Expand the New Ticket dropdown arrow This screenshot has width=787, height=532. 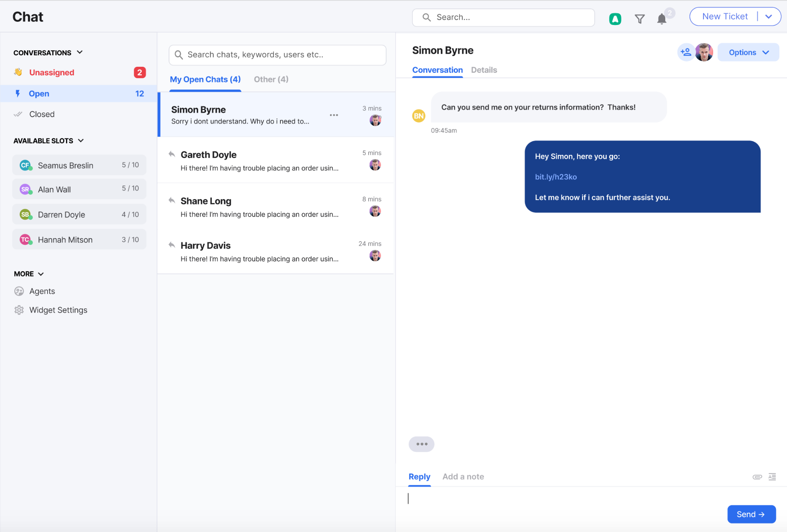pyautogui.click(x=769, y=16)
